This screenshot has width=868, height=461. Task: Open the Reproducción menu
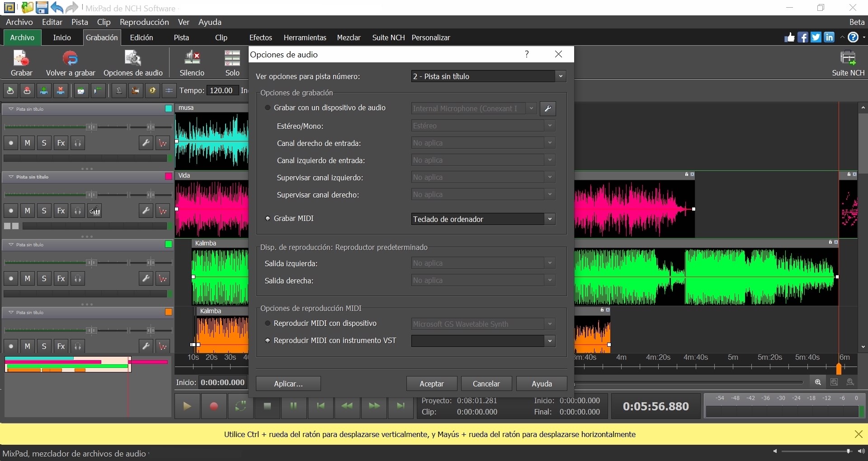pyautogui.click(x=144, y=22)
